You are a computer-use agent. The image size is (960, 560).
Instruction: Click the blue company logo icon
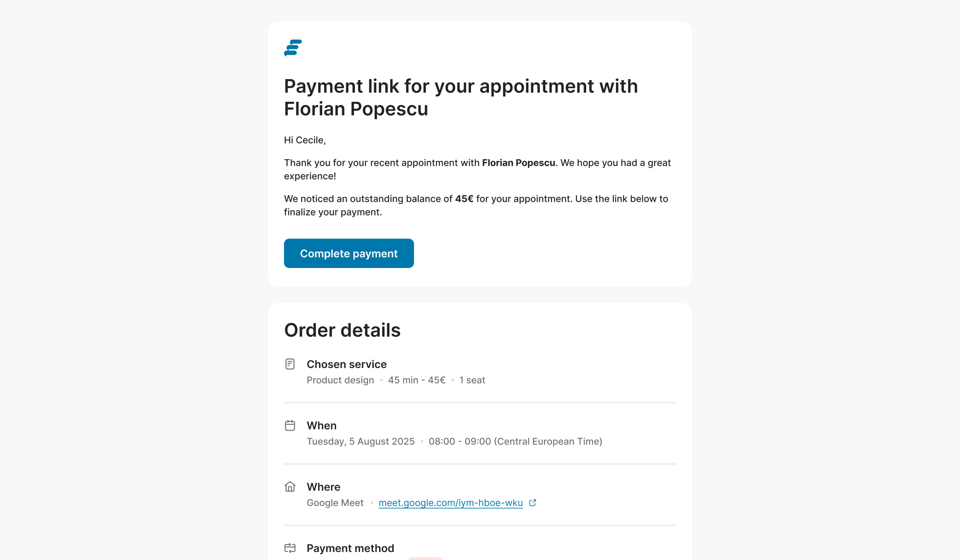(x=293, y=48)
